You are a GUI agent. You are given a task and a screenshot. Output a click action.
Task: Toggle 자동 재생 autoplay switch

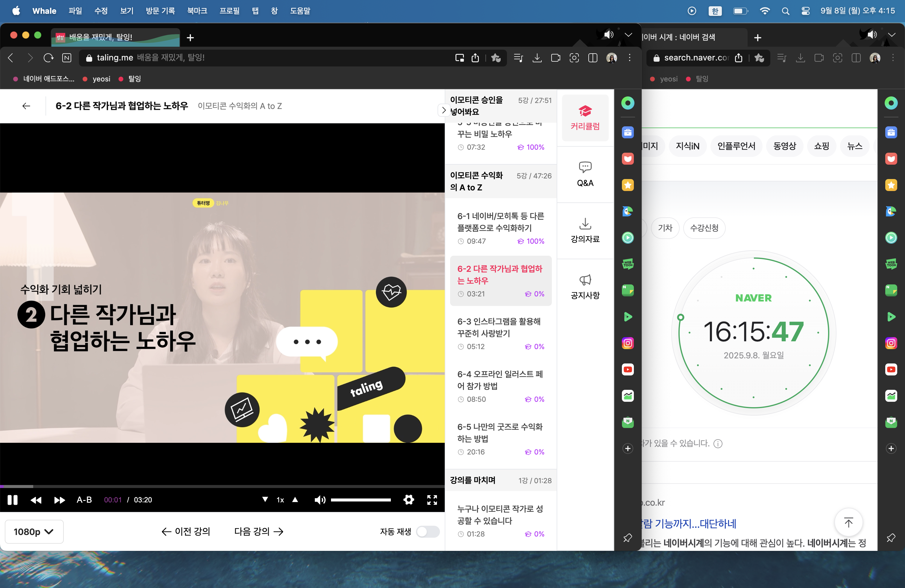click(427, 531)
